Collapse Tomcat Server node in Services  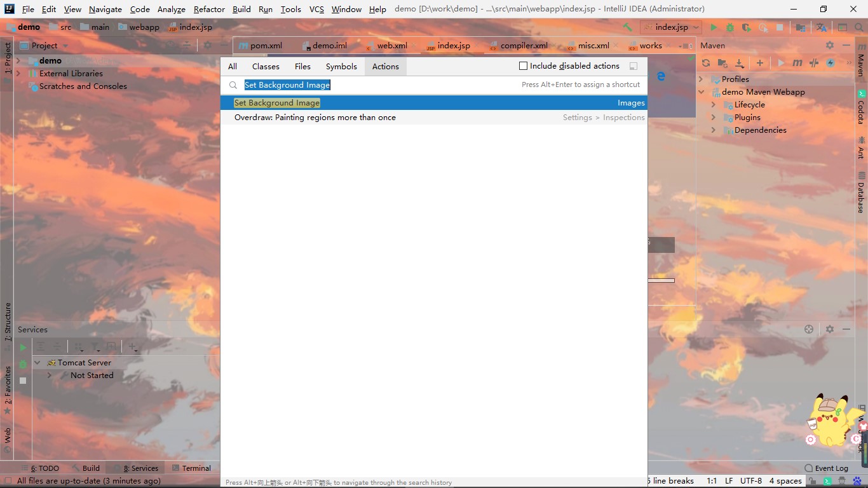coord(37,363)
